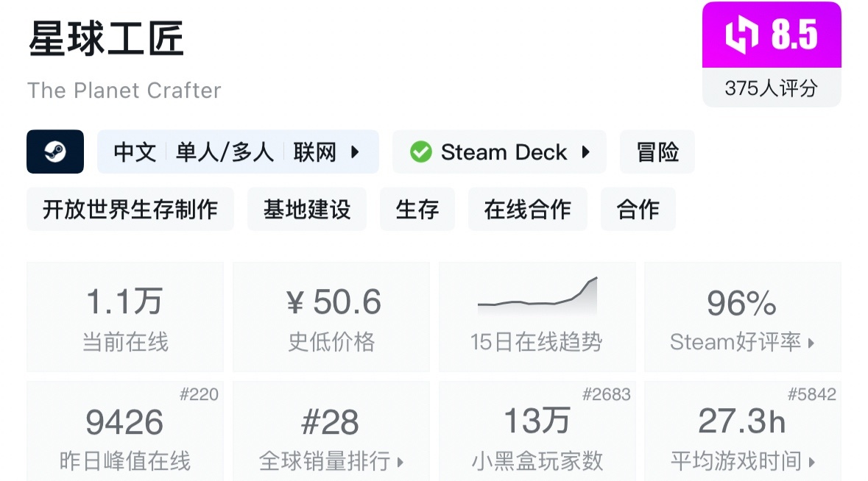Expand the 联网 details arrow
Image resolution: width=868 pixels, height=481 pixels.
[356, 152]
